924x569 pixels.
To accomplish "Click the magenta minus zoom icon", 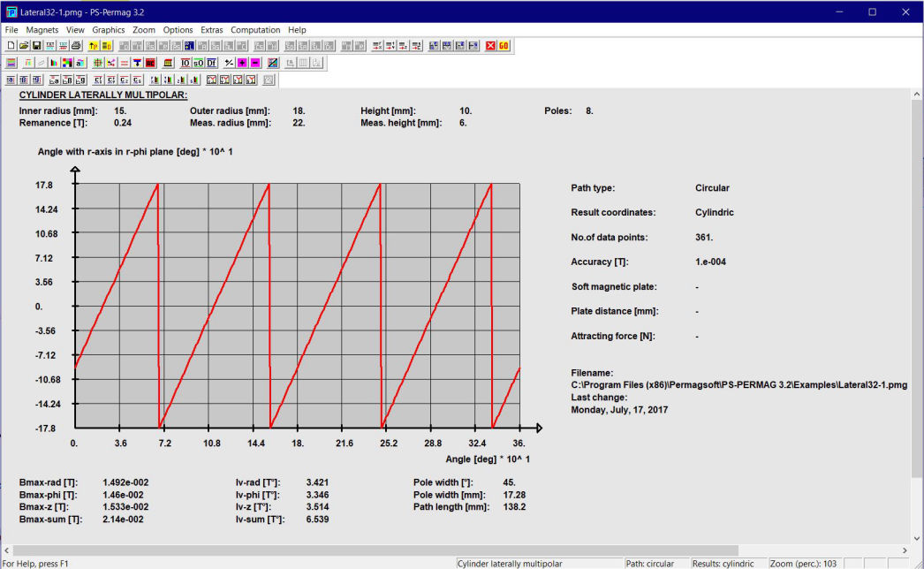I will tap(255, 63).
